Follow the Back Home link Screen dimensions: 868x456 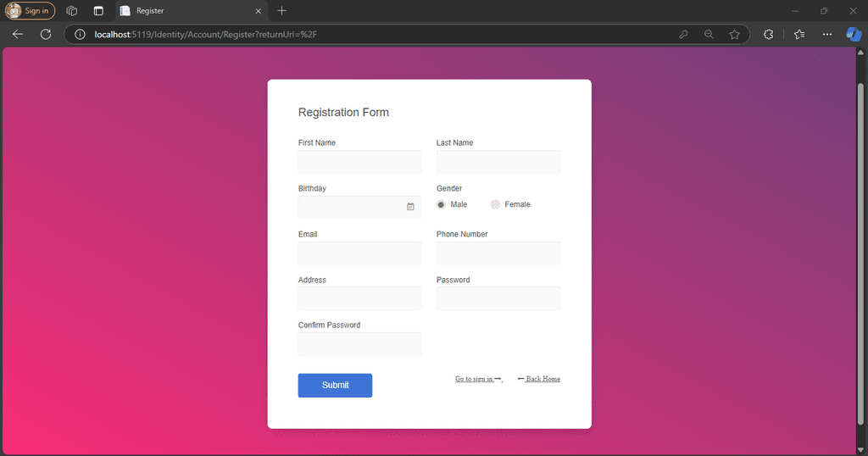538,379
